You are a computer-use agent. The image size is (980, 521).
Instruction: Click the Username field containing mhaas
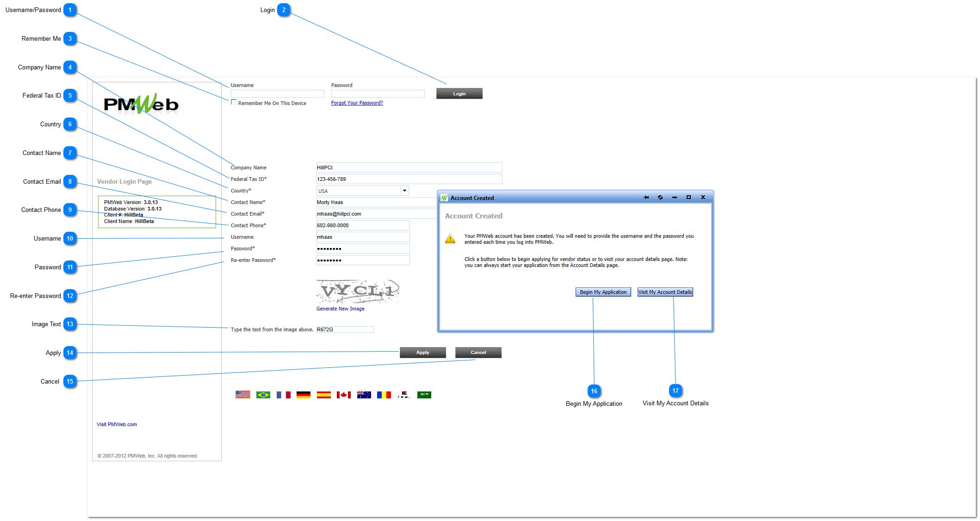(x=363, y=237)
